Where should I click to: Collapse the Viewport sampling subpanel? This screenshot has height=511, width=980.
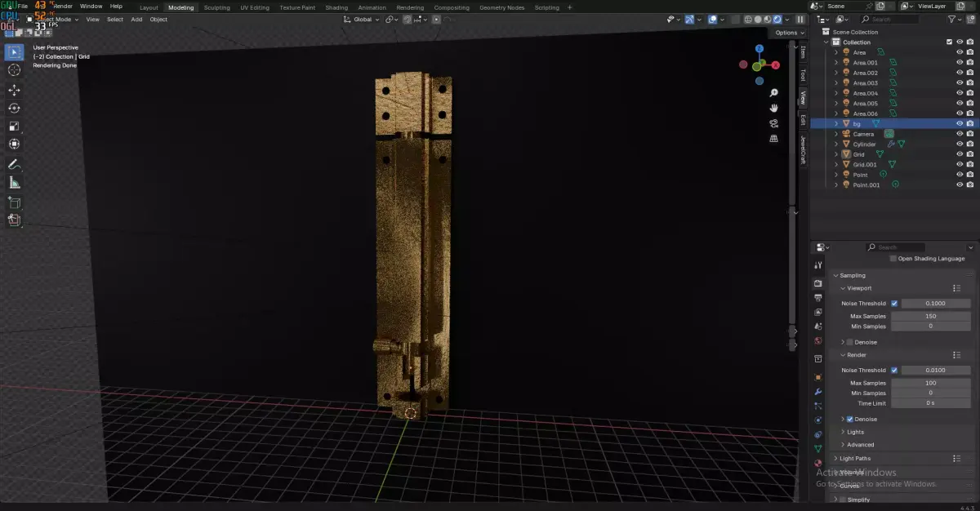(843, 288)
